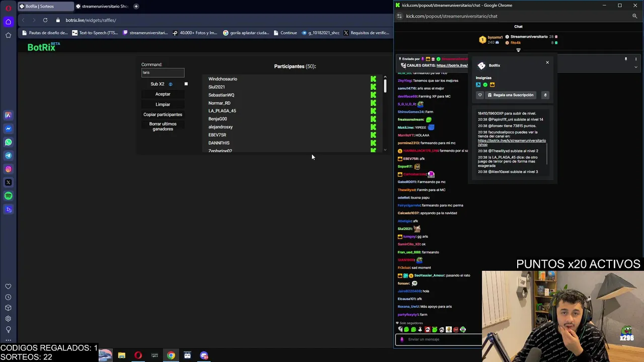This screenshot has width=644, height=362.
Task: Expand the pinned message chevron
Action: click(x=636, y=67)
